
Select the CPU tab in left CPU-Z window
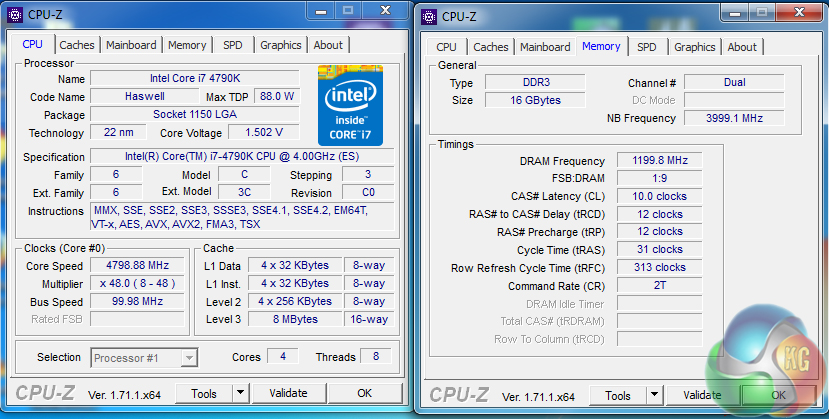[32, 44]
